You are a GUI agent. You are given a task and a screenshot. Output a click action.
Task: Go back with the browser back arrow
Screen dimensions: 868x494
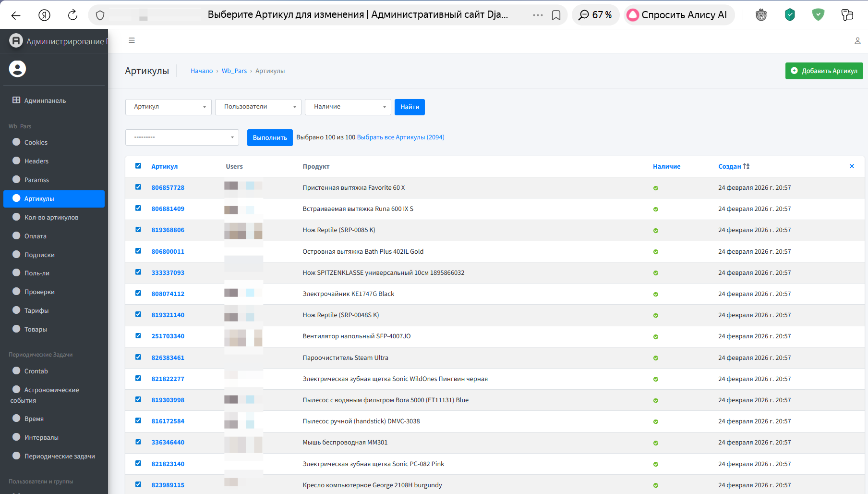(16, 15)
